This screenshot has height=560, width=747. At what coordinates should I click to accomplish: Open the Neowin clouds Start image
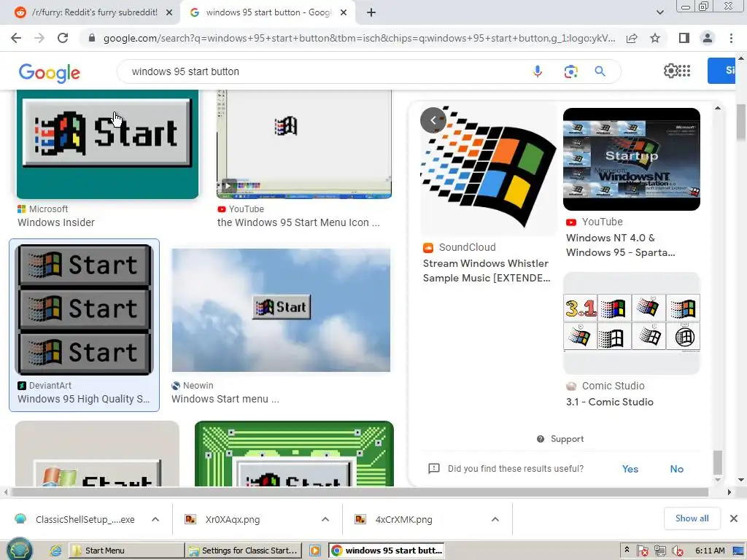click(x=281, y=310)
